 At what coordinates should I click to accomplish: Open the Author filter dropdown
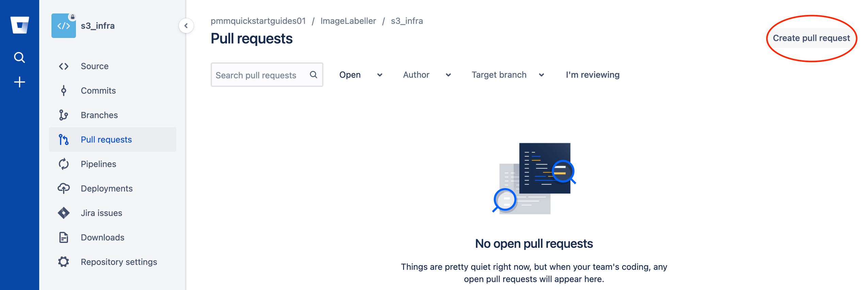coord(427,75)
